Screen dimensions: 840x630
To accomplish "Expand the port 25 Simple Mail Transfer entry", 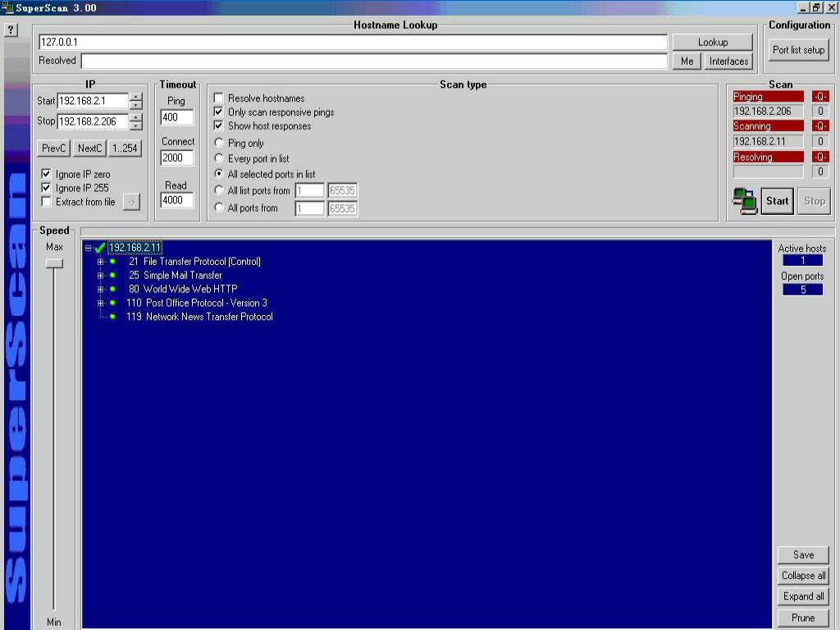I will click(100, 276).
